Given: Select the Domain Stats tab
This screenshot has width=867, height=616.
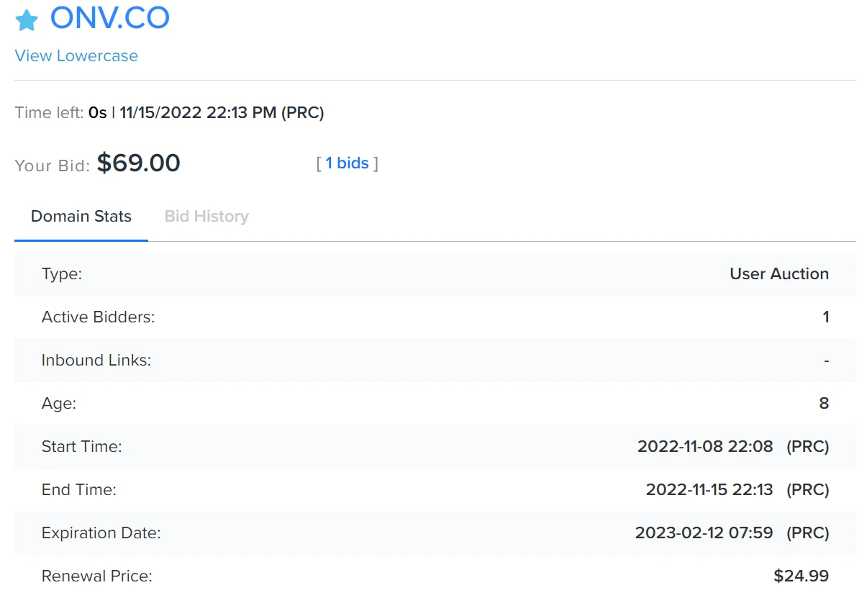Looking at the screenshot, I should coord(81,216).
